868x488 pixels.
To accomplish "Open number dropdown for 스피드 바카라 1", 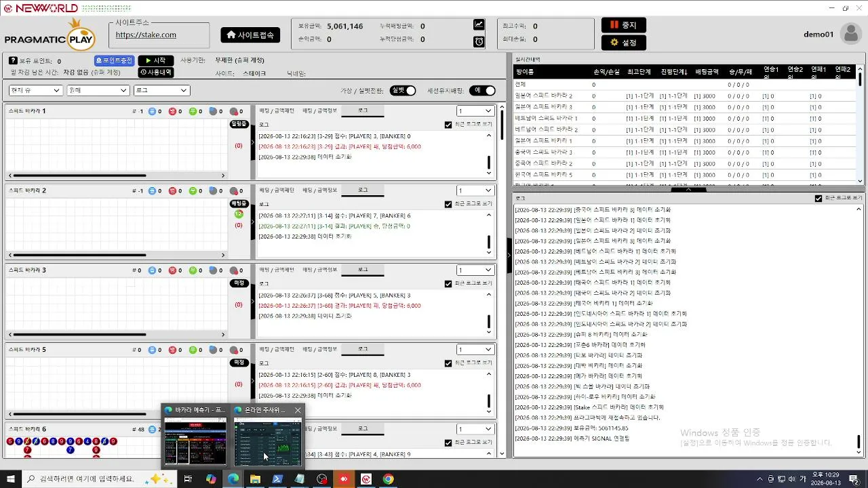I will tap(475, 111).
